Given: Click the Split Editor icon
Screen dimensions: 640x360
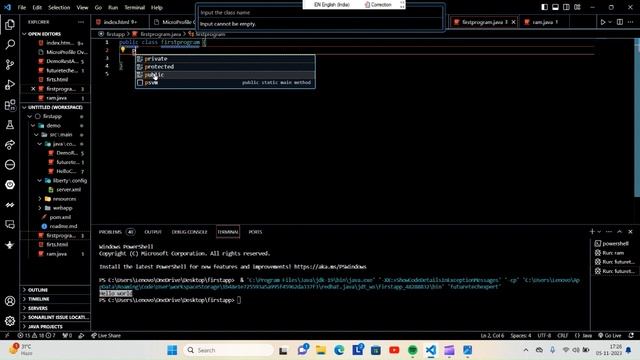Looking at the screenshot, I should click(x=620, y=22).
